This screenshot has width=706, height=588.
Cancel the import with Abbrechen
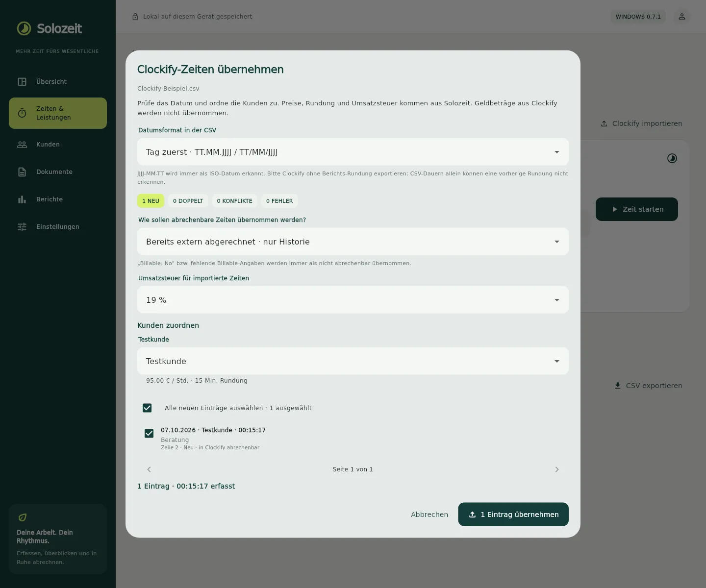click(x=429, y=514)
